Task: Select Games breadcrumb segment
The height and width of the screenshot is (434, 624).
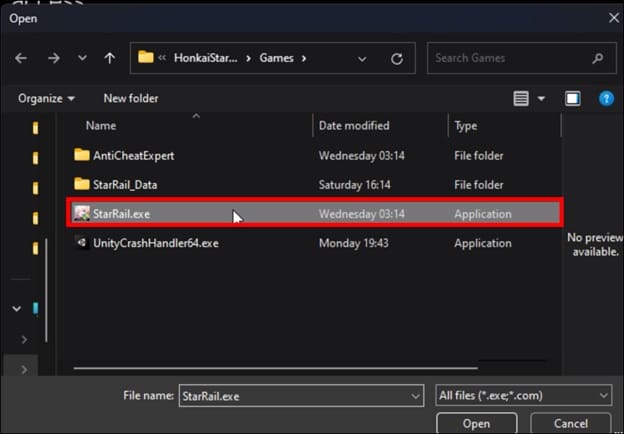Action: click(276, 58)
